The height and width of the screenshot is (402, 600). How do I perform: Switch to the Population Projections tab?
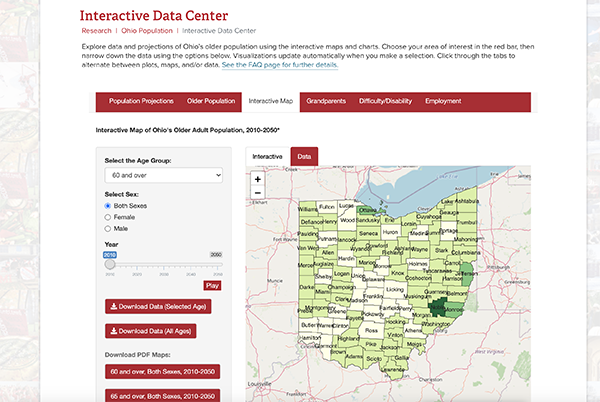[x=141, y=101]
